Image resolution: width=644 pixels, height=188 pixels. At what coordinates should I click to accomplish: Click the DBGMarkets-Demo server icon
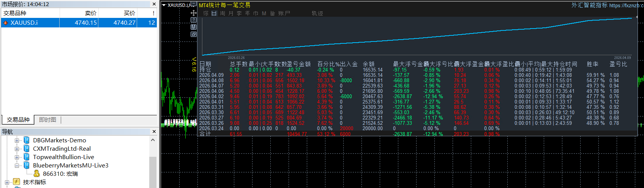coord(27,140)
